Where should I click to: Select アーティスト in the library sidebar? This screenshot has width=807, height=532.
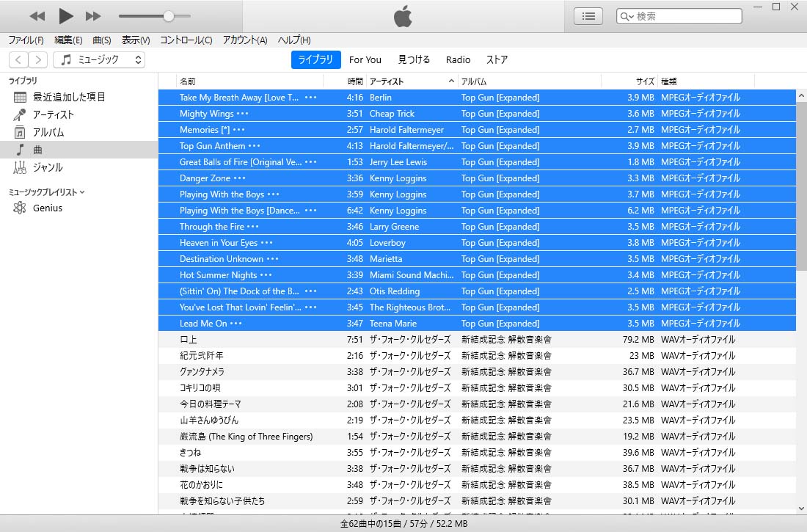(53, 114)
